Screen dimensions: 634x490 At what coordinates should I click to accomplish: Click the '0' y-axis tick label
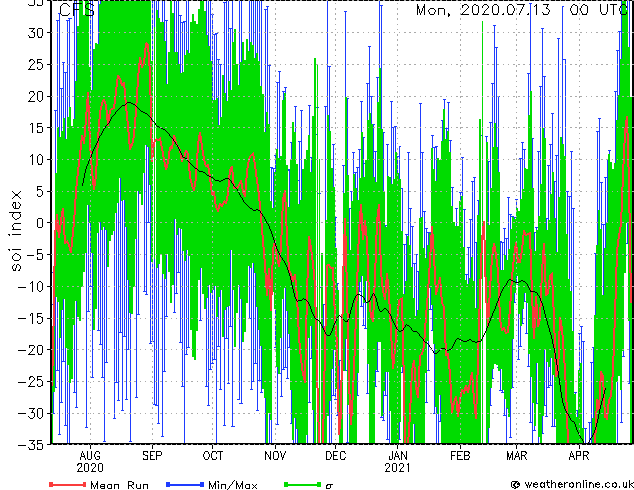coord(39,223)
